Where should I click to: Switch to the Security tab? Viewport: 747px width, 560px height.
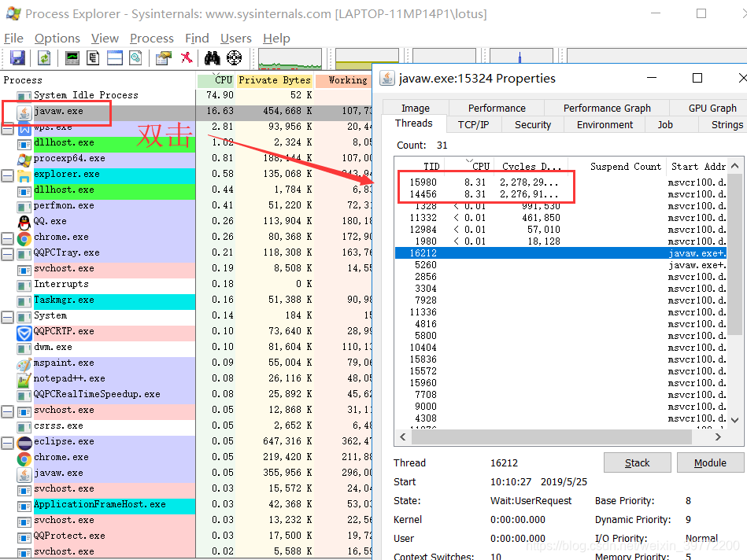coord(533,125)
